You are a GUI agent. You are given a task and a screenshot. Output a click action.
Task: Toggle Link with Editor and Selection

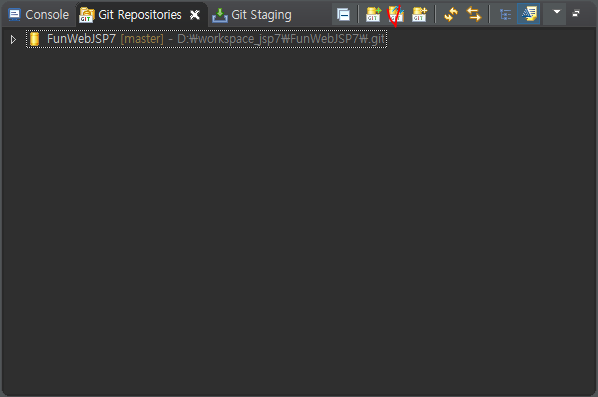click(474, 15)
